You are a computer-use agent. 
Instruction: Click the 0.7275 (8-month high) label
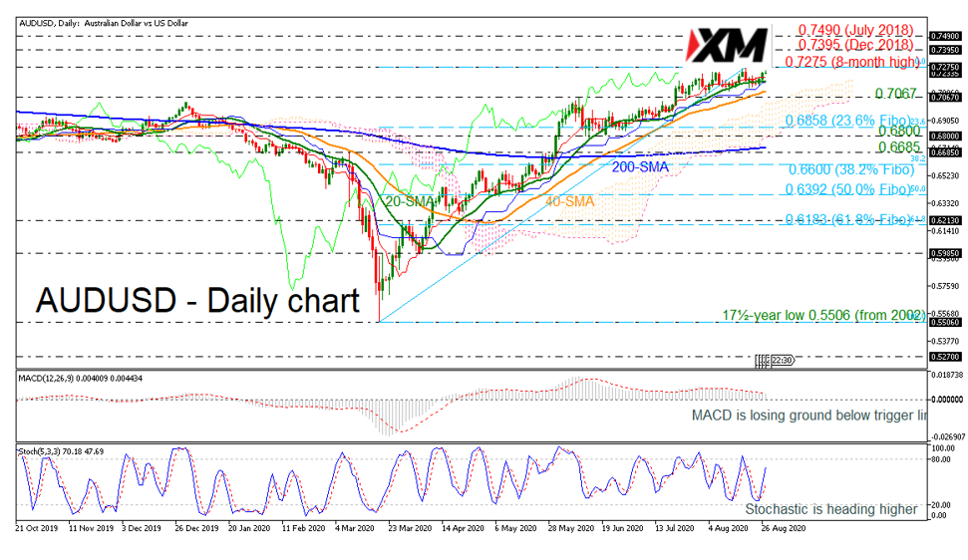click(849, 62)
